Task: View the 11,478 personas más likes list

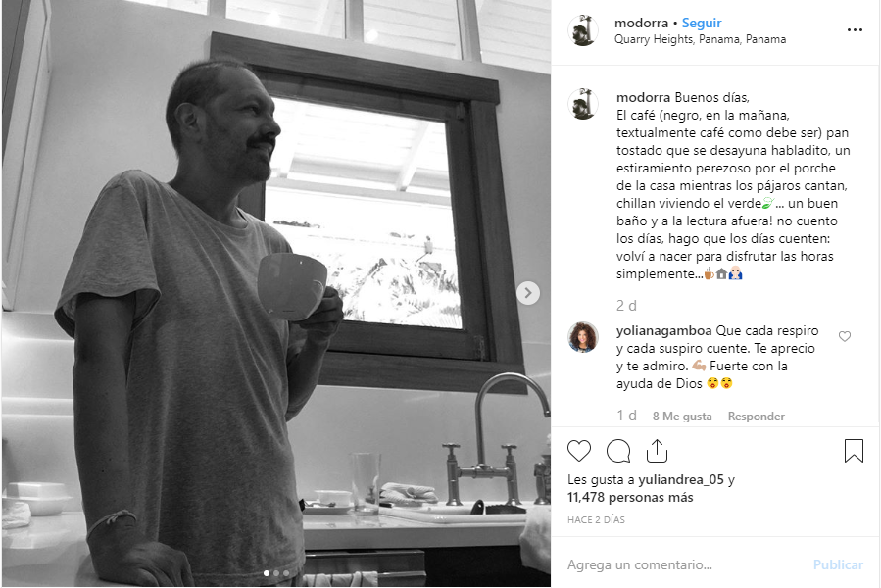Action: 630,498
